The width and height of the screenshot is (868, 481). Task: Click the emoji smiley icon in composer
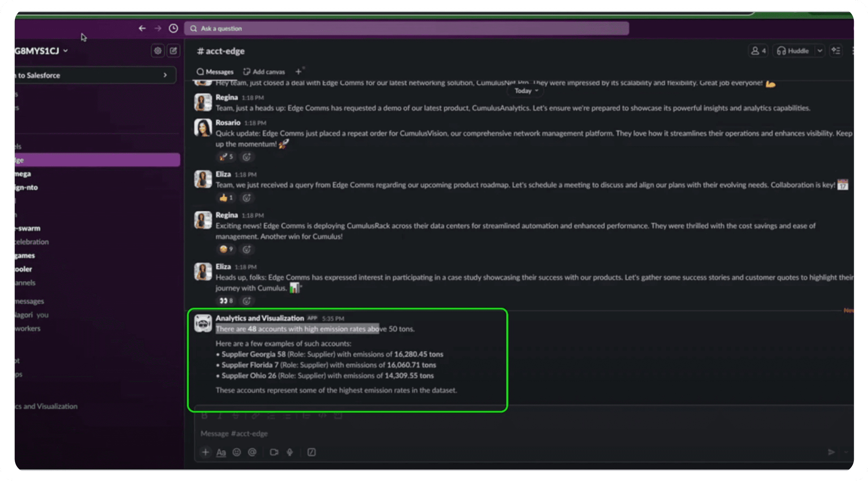pyautogui.click(x=237, y=452)
